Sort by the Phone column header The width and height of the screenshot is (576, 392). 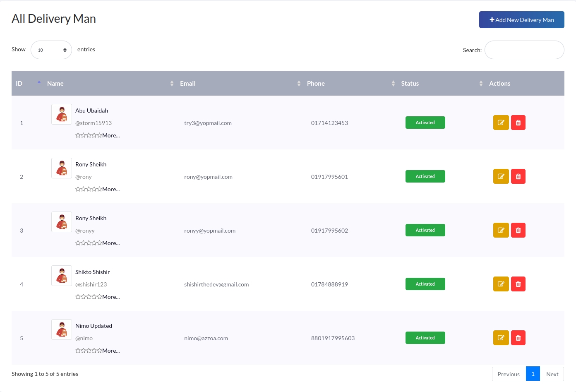316,84
